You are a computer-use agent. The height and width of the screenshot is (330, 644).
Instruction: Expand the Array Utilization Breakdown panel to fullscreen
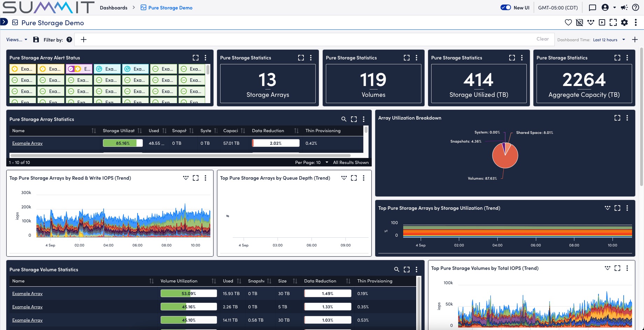(617, 118)
